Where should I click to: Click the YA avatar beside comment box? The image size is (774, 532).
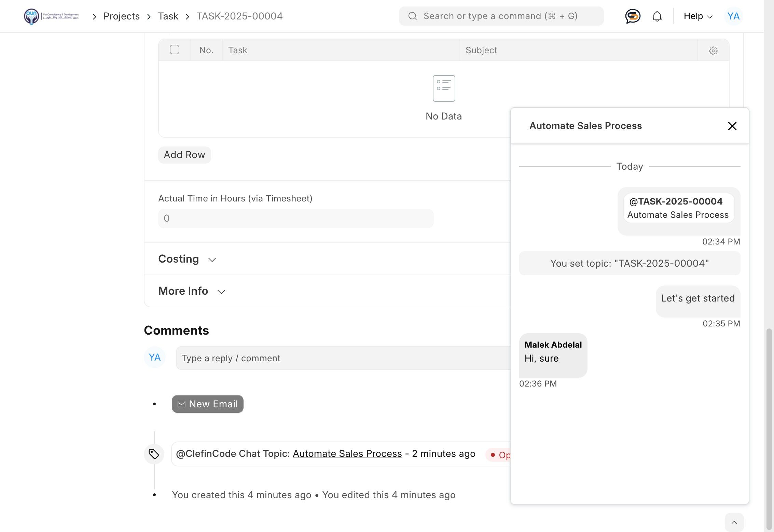click(x=154, y=358)
